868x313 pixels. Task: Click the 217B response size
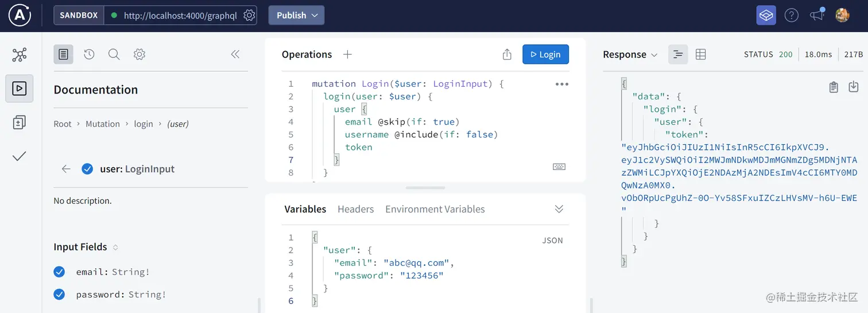tap(854, 55)
